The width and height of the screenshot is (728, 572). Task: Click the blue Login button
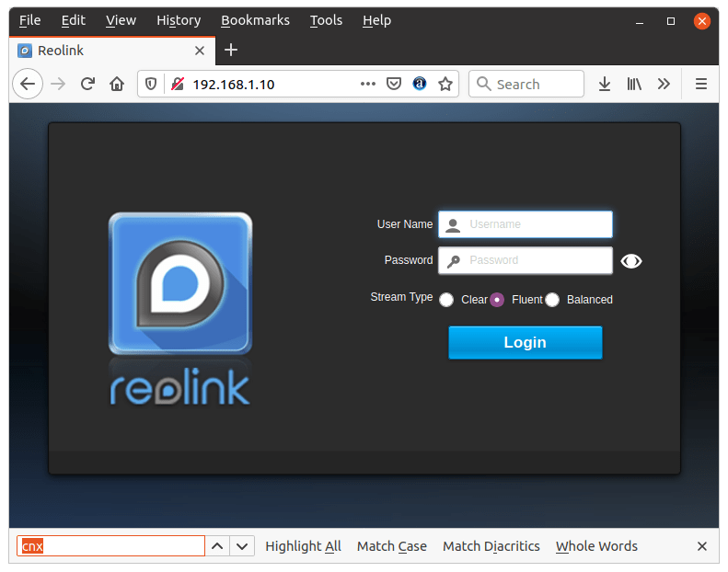[x=526, y=342]
